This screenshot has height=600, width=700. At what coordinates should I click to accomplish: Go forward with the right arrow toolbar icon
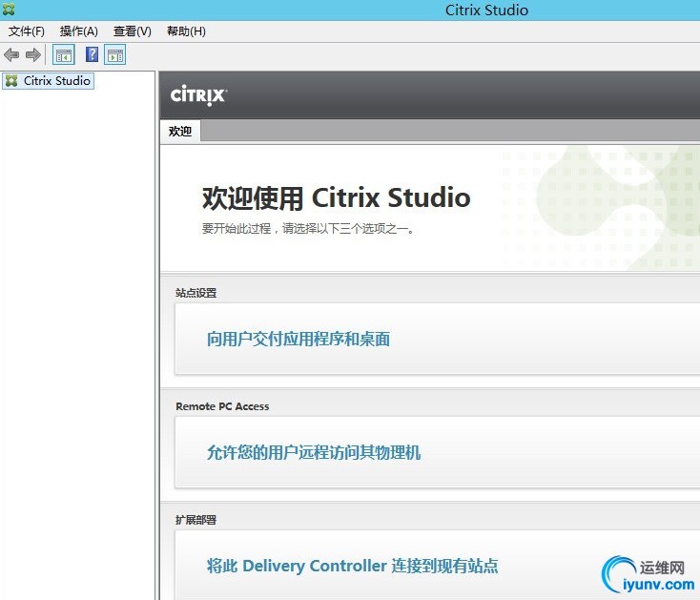(x=33, y=55)
